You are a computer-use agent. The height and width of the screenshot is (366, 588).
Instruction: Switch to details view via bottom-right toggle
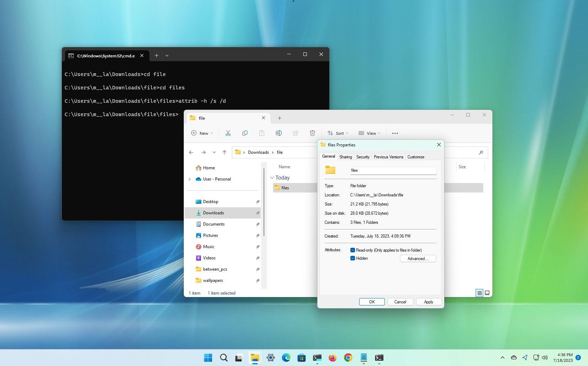click(x=479, y=293)
